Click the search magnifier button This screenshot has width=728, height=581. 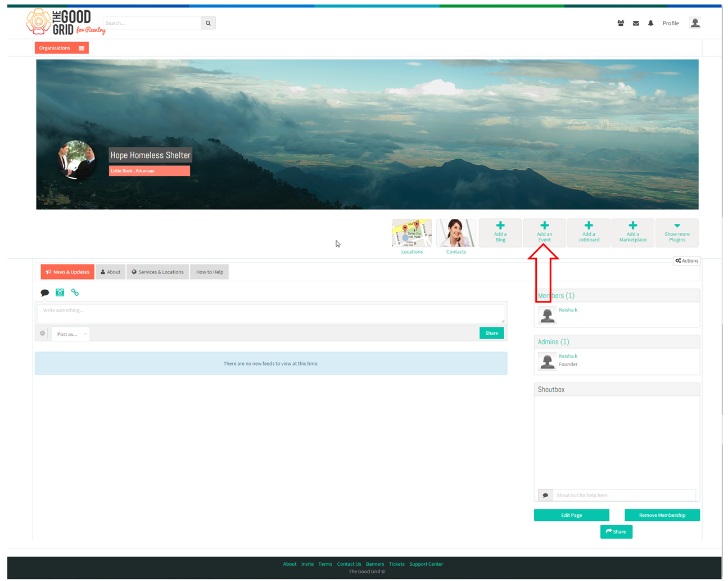pyautogui.click(x=208, y=23)
